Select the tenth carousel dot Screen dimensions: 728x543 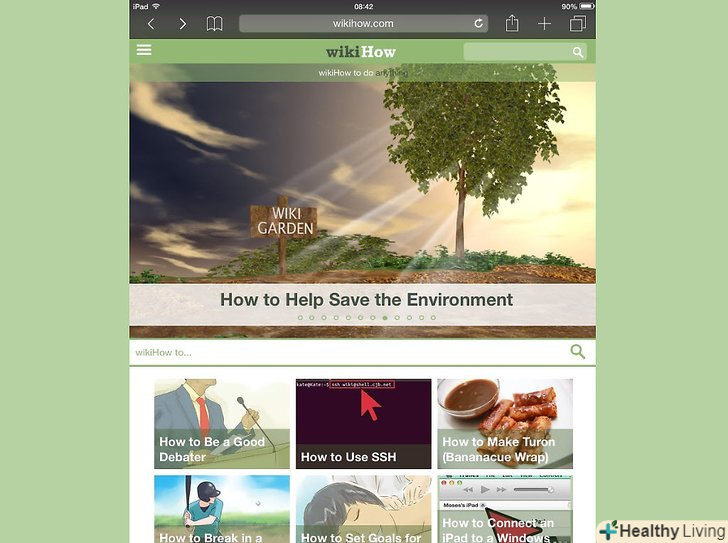click(x=409, y=318)
